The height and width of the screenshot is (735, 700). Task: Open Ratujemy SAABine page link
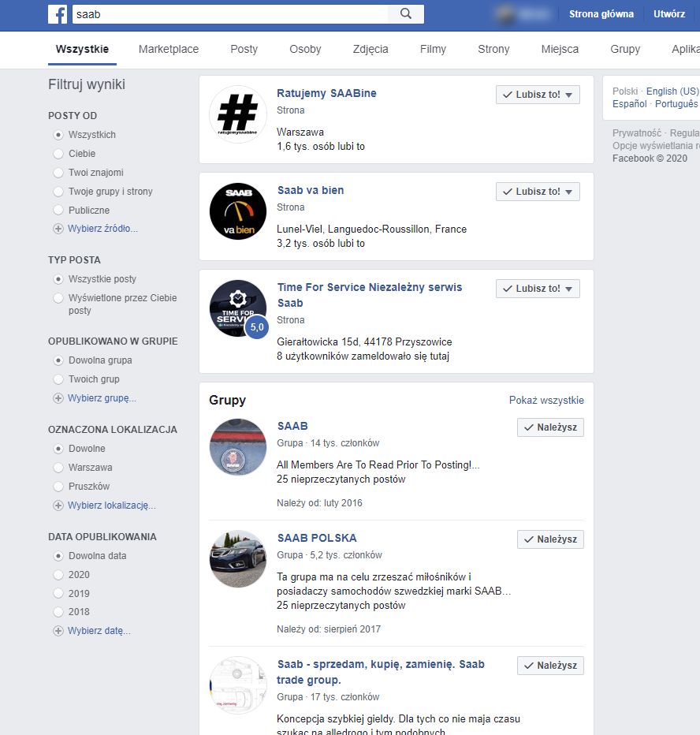(x=326, y=93)
